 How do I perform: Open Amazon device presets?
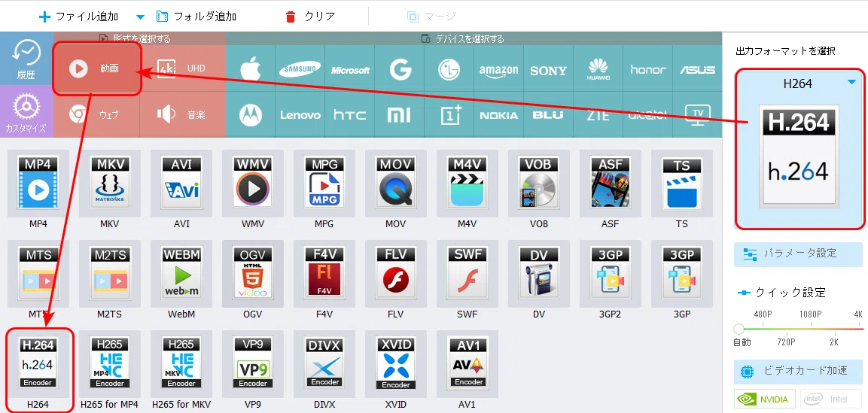[499, 69]
